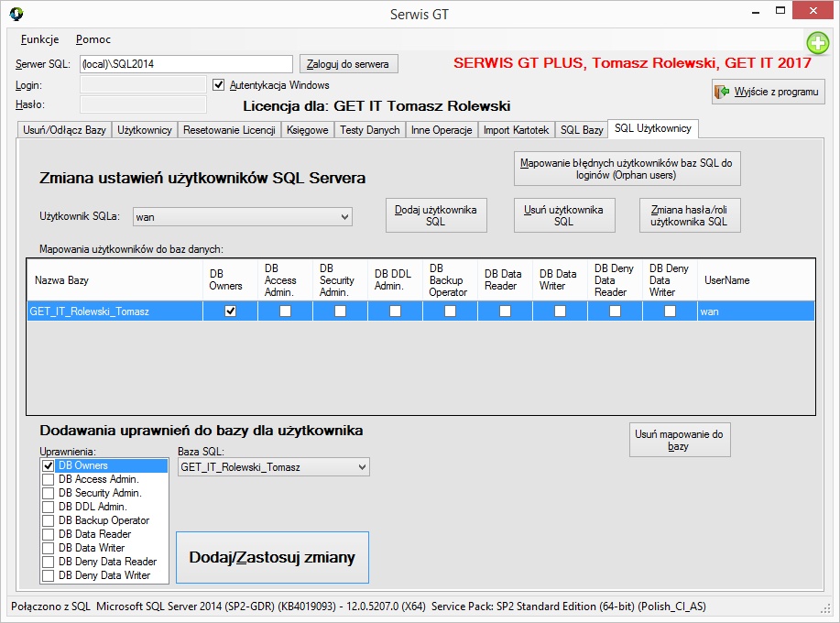Screen dimensions: 840x623
Task: Click the DB Owners column header
Action: (x=230, y=280)
